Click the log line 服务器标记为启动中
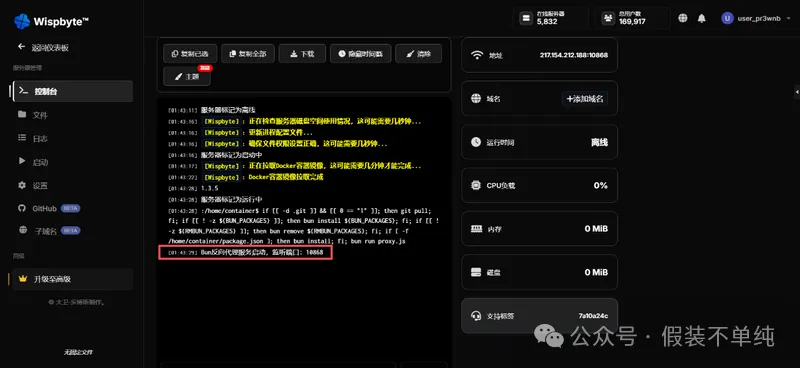This screenshot has width=800, height=368. coord(232,155)
